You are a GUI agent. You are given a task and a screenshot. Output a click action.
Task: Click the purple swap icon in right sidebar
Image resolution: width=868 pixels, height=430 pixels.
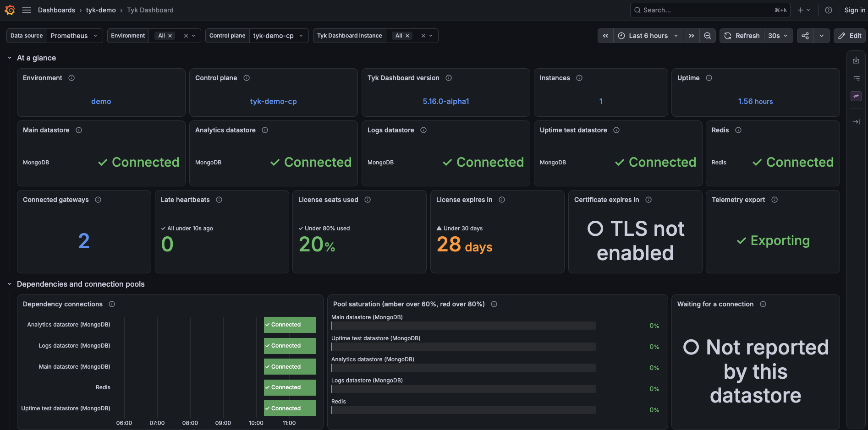tap(856, 96)
